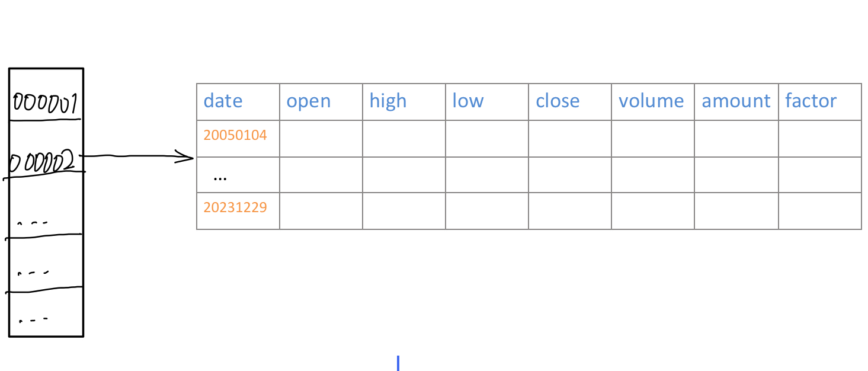Select the "low" header cell
Screen dimensions: 868x371
[468, 101]
